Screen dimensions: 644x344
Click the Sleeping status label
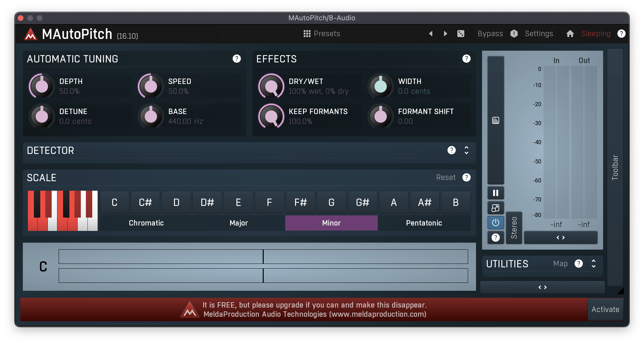pos(596,34)
